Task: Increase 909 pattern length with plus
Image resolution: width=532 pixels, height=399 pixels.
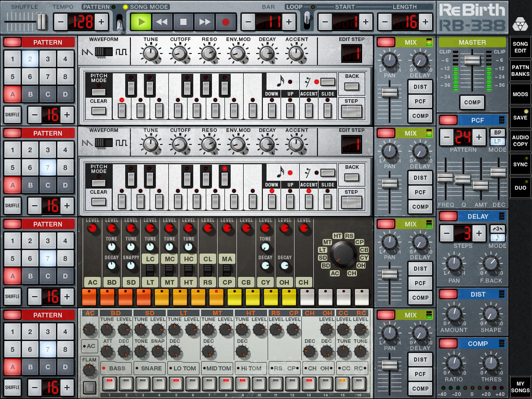Action: coord(67,387)
